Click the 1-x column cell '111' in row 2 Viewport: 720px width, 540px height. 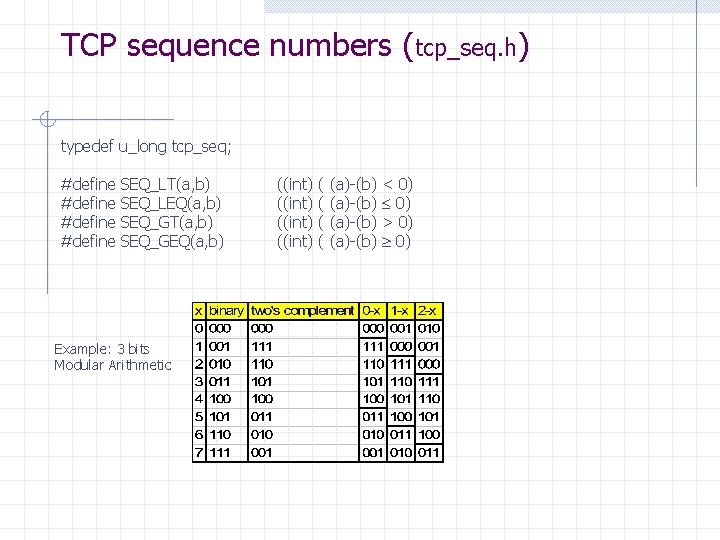coord(401,364)
